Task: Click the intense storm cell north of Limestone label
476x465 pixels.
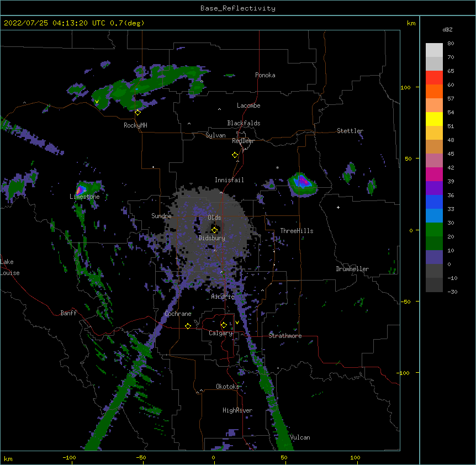Action: click(81, 190)
